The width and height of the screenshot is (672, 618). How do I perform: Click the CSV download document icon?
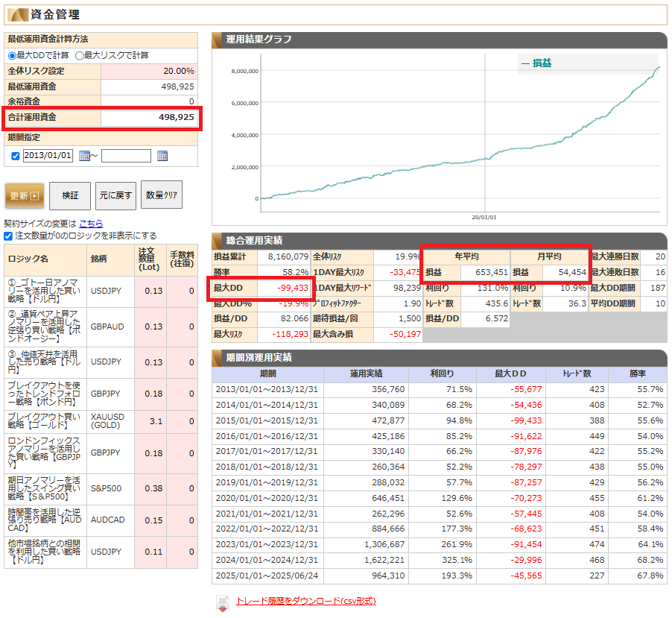point(223,603)
